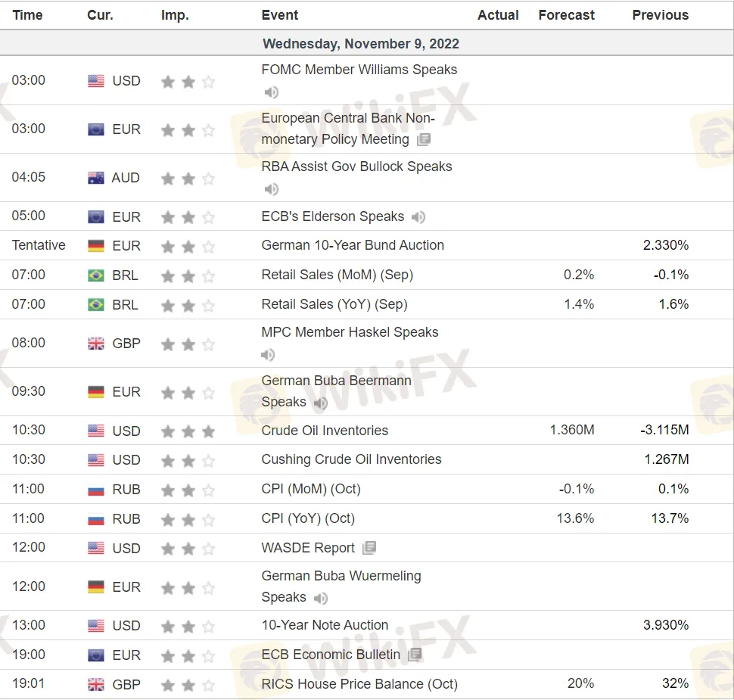Open document icon beside ECB Non-monetary Policy Meeting
This screenshot has width=734, height=700.
(x=424, y=139)
